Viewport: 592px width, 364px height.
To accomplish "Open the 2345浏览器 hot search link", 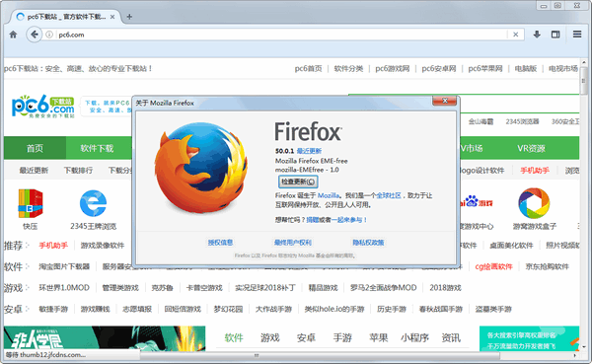I will [x=522, y=121].
